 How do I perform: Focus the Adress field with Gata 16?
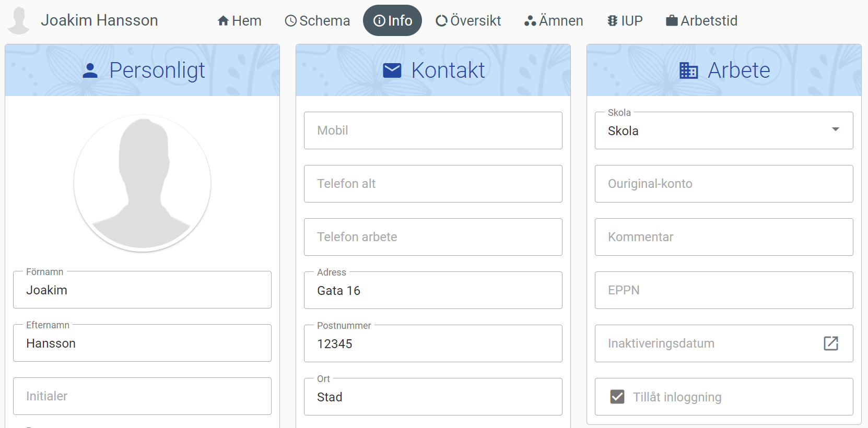point(433,290)
